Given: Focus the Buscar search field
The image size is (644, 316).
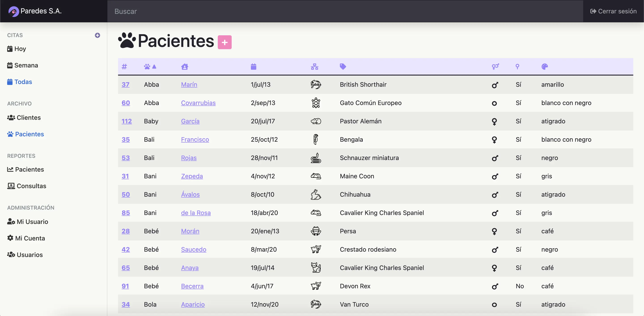Looking at the screenshot, I should [x=345, y=11].
